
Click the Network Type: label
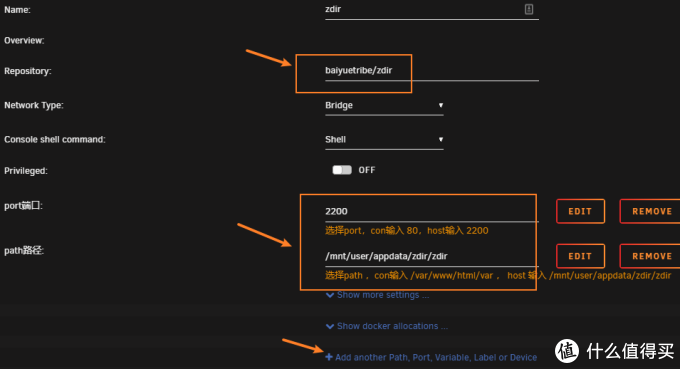click(x=34, y=105)
